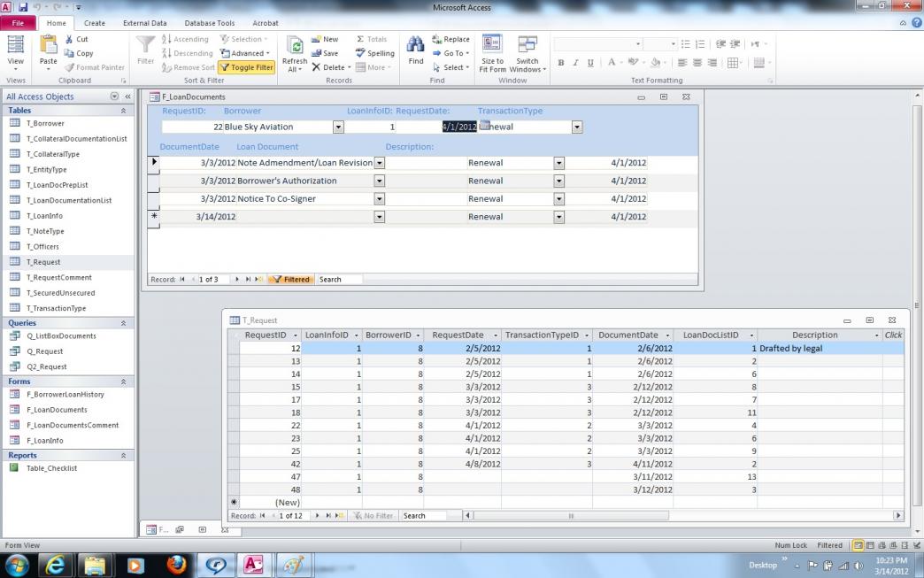Select the 'Drafted by legal' cell
This screenshot has width=924, height=578.
click(820, 348)
